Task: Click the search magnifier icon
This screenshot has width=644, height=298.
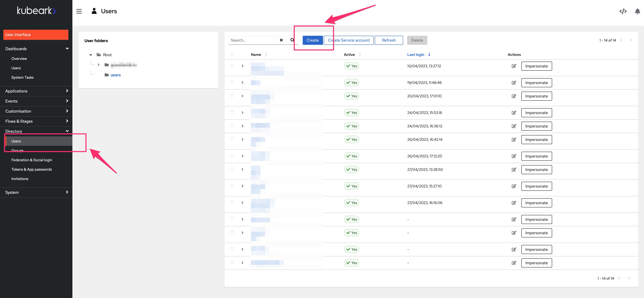Action: [292, 40]
